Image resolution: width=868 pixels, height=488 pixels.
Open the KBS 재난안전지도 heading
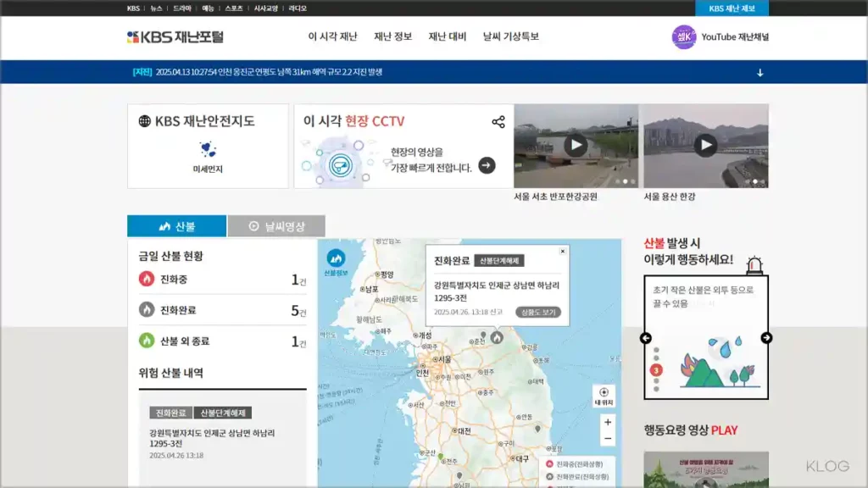204,121
